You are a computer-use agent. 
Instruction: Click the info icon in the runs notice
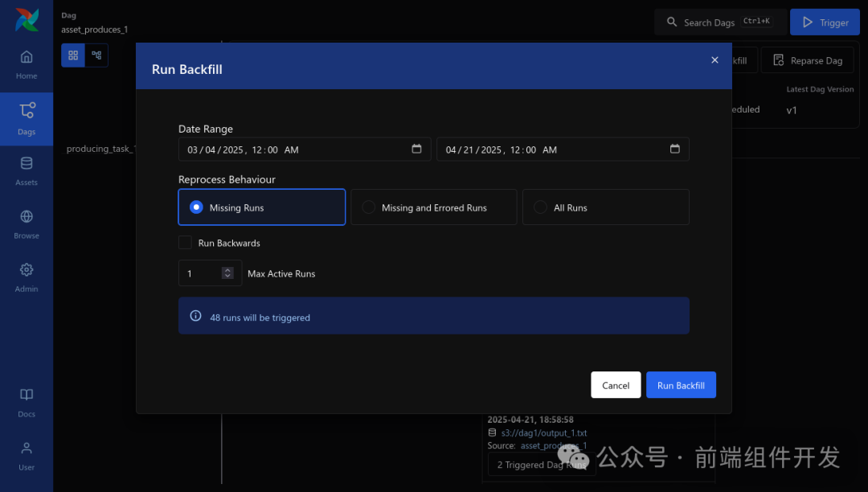pos(195,316)
